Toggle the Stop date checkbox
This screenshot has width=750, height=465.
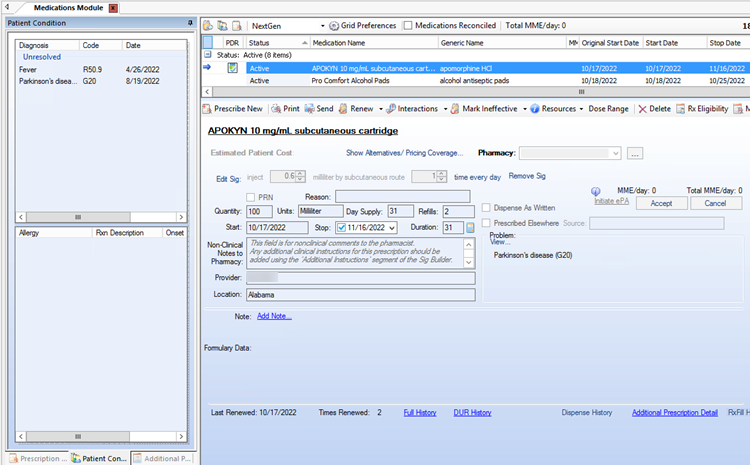[342, 228]
